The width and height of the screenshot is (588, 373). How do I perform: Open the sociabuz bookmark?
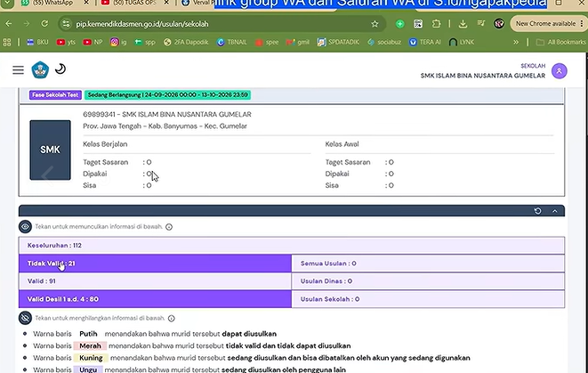coord(384,42)
